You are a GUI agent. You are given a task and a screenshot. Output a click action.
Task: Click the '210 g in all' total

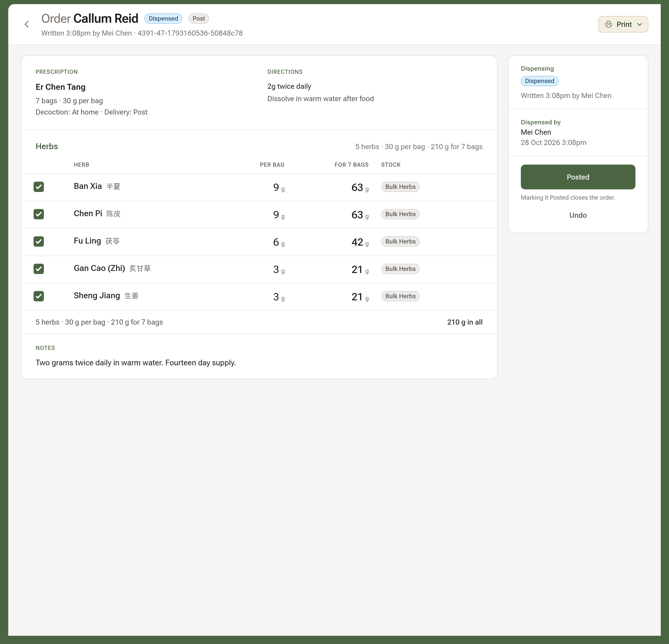[465, 322]
